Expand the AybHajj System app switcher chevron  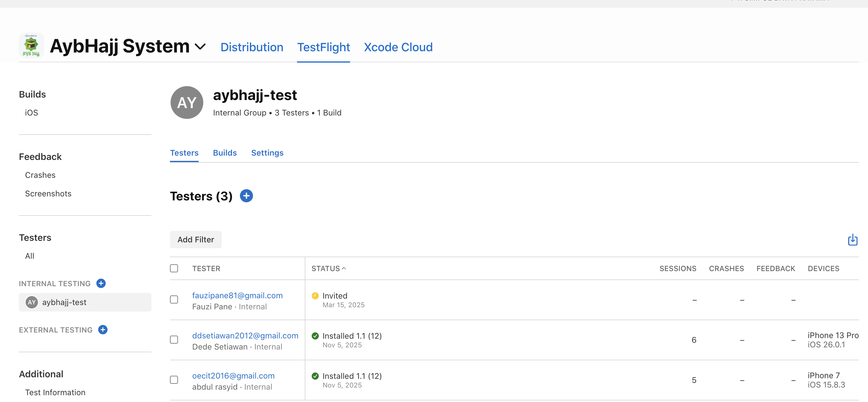[x=200, y=47]
